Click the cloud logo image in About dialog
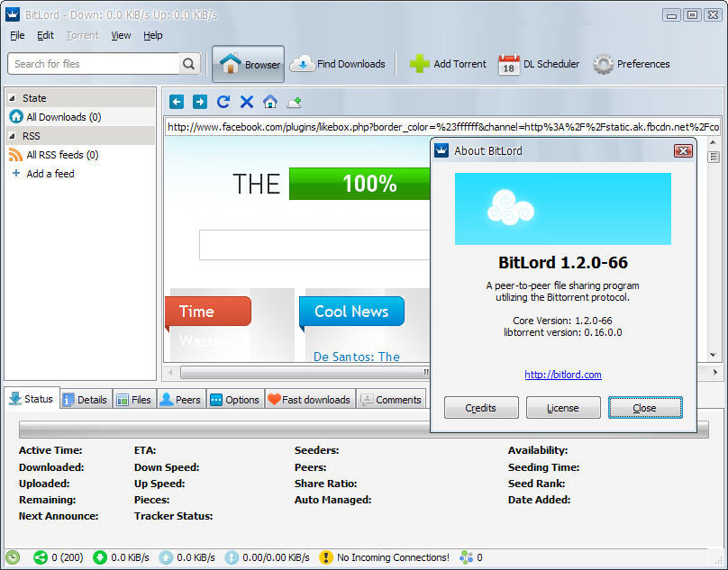This screenshot has width=728, height=570. point(563,209)
